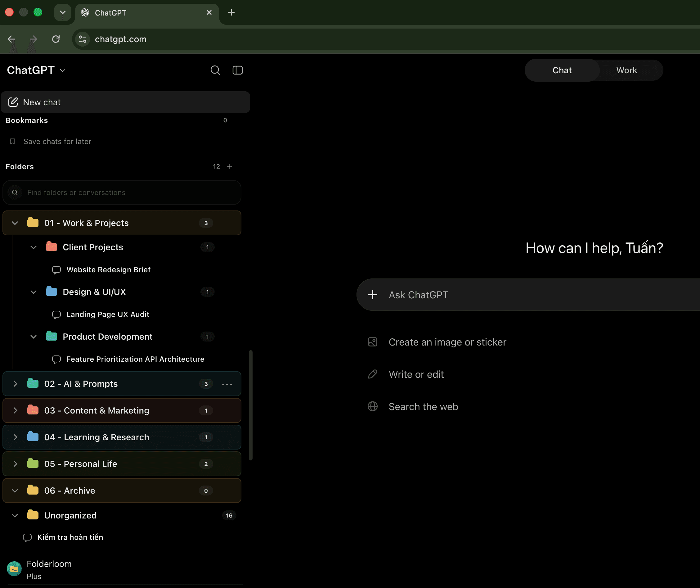Collapse the Client Projects subfolder
The image size is (700, 588).
click(34, 247)
